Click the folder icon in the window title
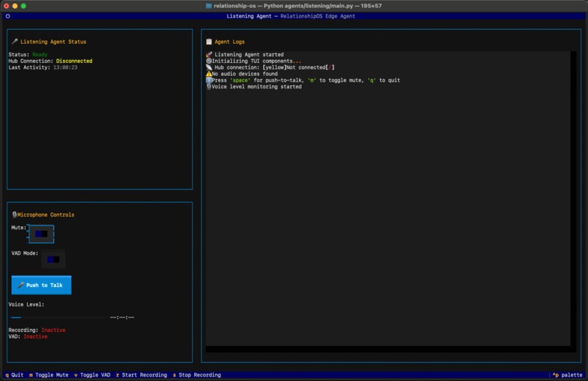This screenshot has width=588, height=381. pos(209,6)
